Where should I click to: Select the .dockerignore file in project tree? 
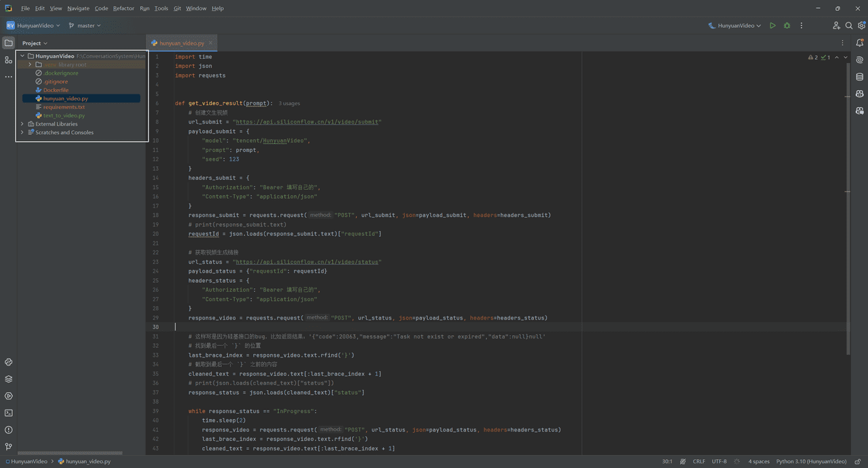coord(60,73)
